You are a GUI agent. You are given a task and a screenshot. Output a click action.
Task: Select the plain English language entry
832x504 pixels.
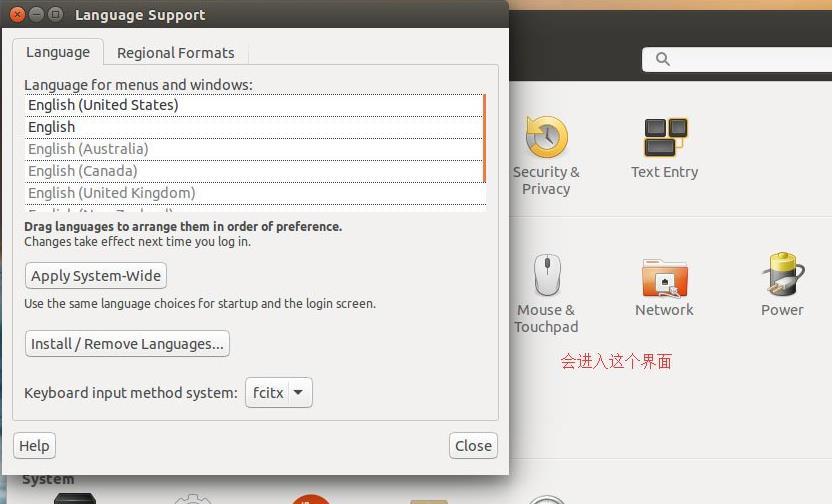[52, 127]
